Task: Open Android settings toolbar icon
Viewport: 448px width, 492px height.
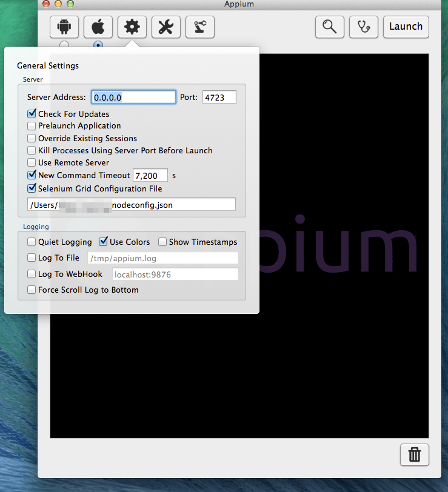Action: click(x=64, y=27)
